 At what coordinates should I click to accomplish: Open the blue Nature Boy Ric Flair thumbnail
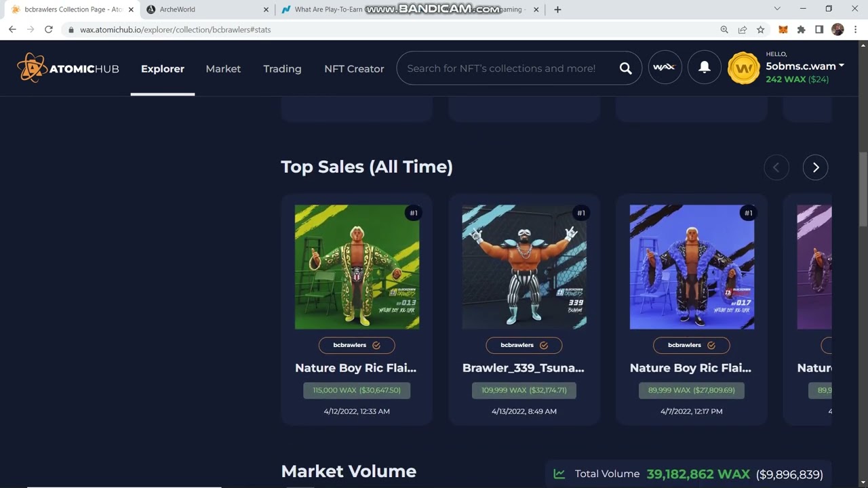692,267
